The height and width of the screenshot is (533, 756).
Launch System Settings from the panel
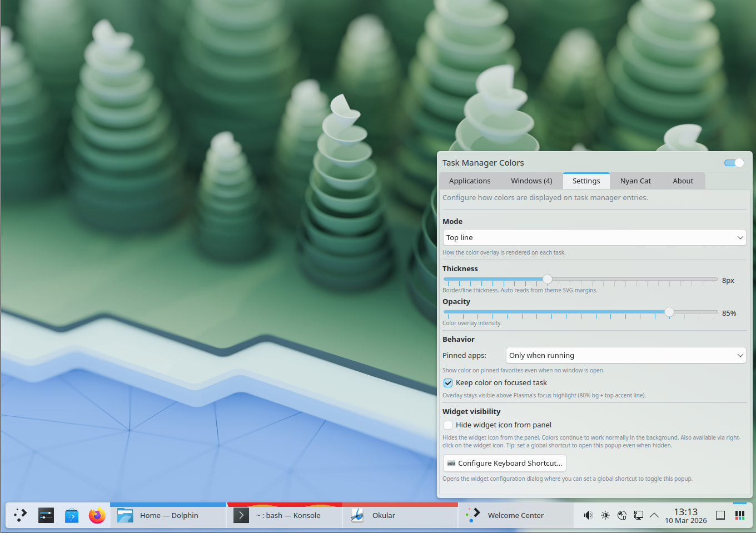click(46, 515)
